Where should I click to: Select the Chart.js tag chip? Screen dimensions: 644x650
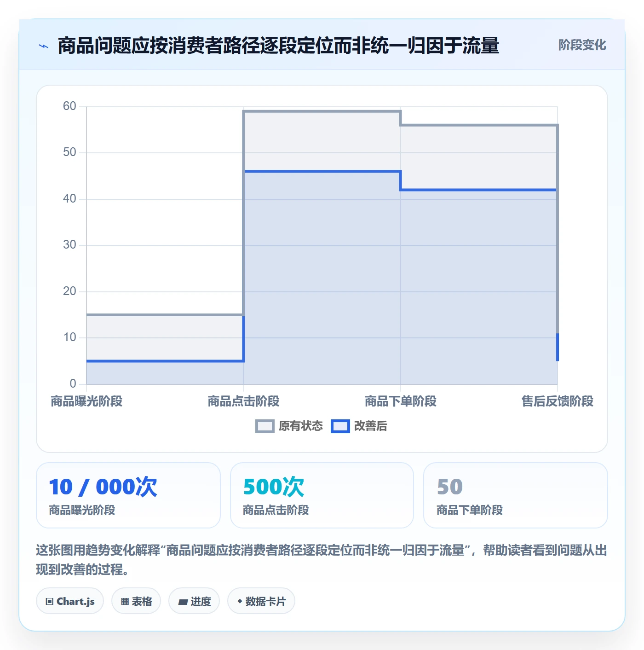(x=70, y=601)
